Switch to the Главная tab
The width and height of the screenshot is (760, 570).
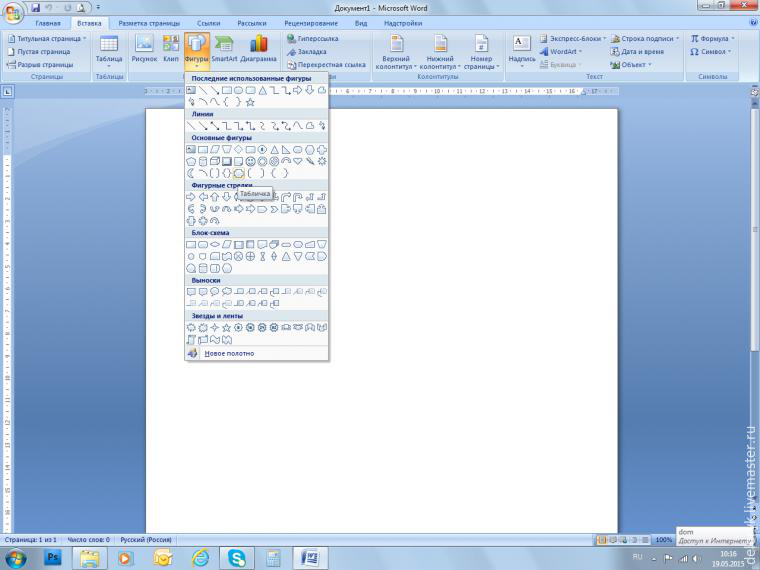coord(47,22)
